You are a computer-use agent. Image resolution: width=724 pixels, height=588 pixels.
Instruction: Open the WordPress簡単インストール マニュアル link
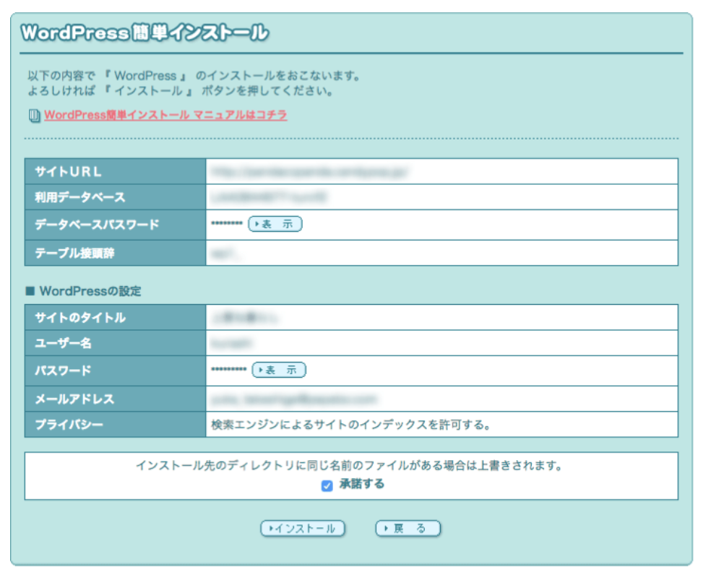click(165, 115)
